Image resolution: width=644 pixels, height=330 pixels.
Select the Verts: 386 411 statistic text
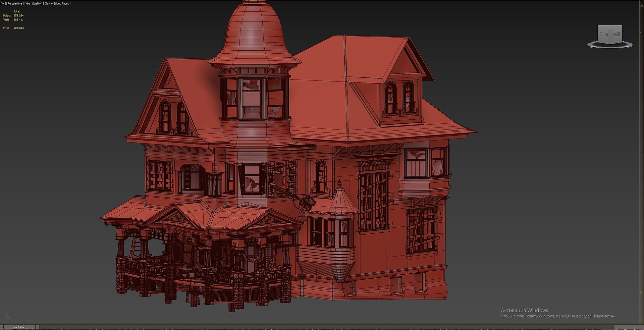pos(13,20)
